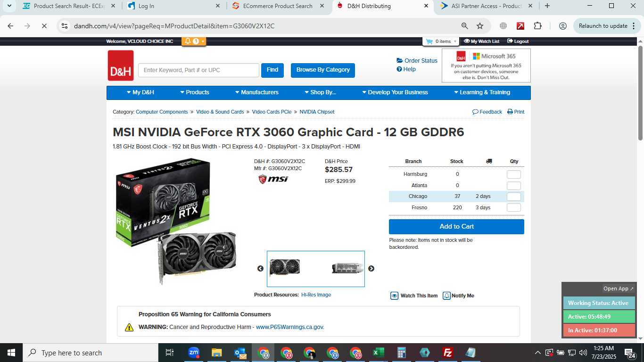Expand the My D&H menu
The width and height of the screenshot is (644, 362).
[x=140, y=92]
